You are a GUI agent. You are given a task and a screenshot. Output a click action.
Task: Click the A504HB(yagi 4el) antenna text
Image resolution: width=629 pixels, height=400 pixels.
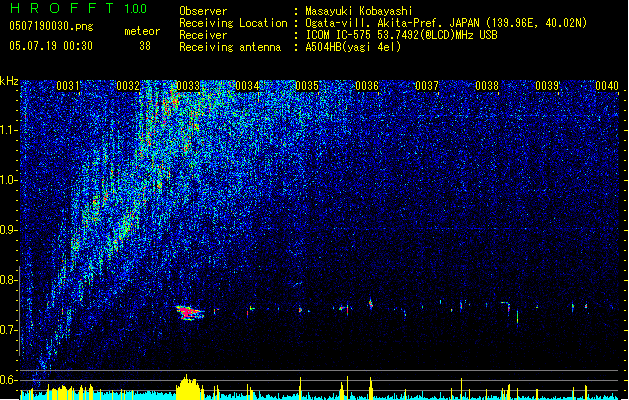353,47
